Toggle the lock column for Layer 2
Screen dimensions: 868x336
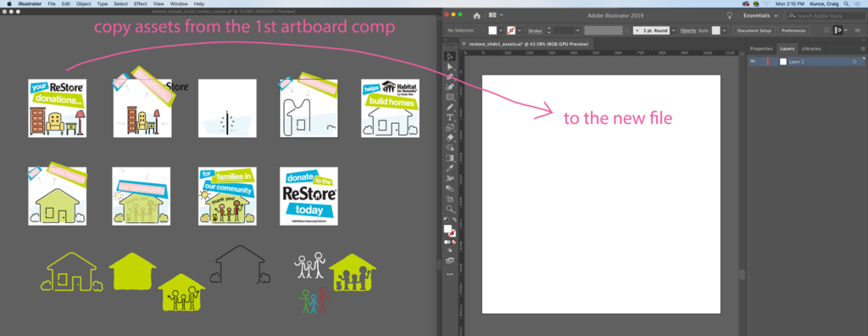tap(761, 62)
